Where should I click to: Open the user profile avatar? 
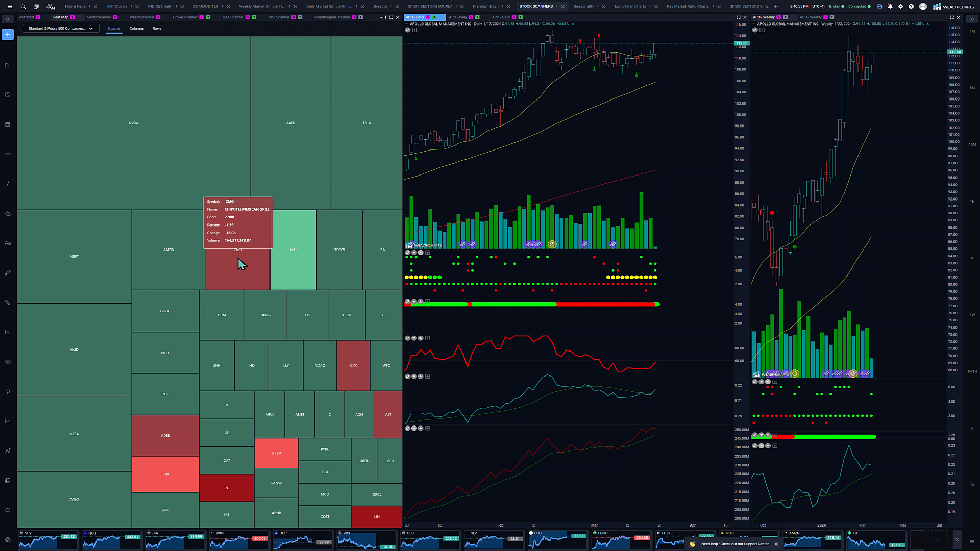tap(923, 7)
